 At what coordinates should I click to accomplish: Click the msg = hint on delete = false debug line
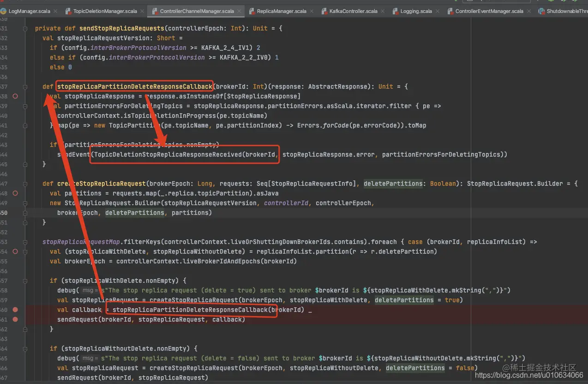coord(90,359)
